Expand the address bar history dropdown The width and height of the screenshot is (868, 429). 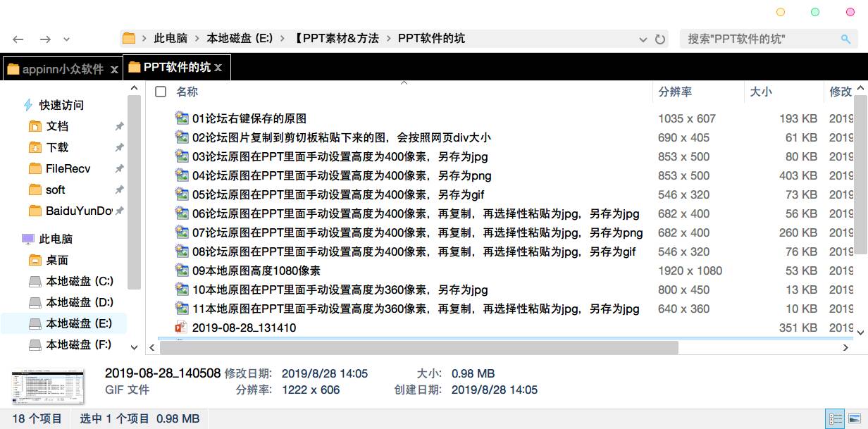tap(643, 39)
